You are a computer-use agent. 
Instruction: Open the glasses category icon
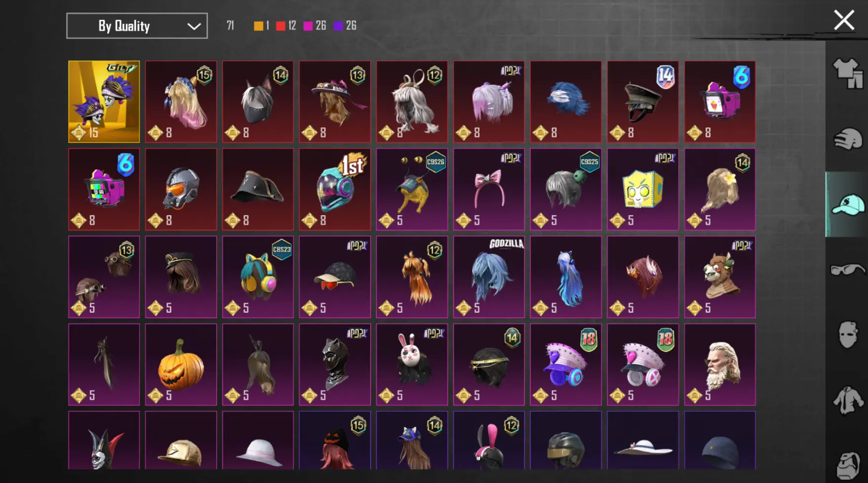[x=848, y=270]
